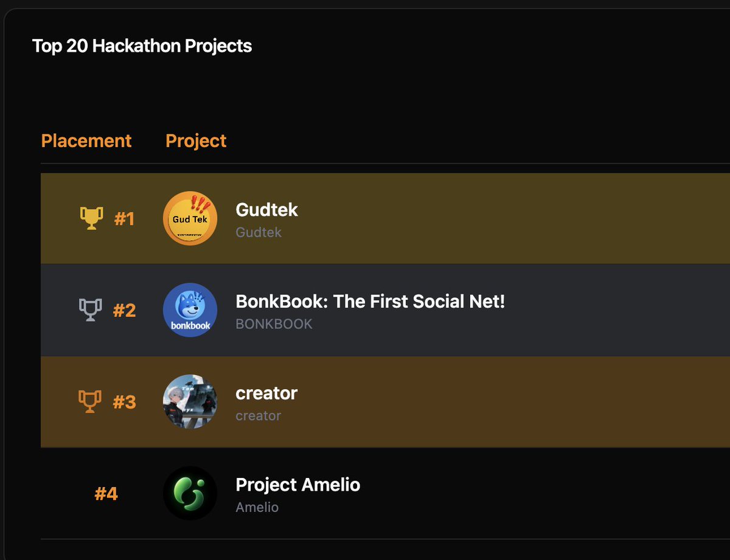Click the gold trophy icon for #1
This screenshot has width=730, height=560.
click(91, 218)
